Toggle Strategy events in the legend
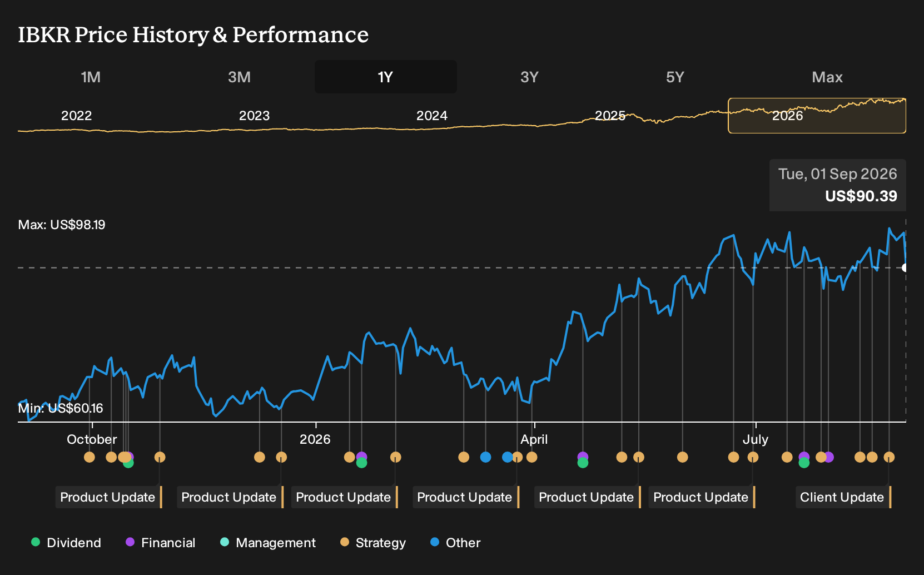The height and width of the screenshot is (575, 924). tap(373, 543)
